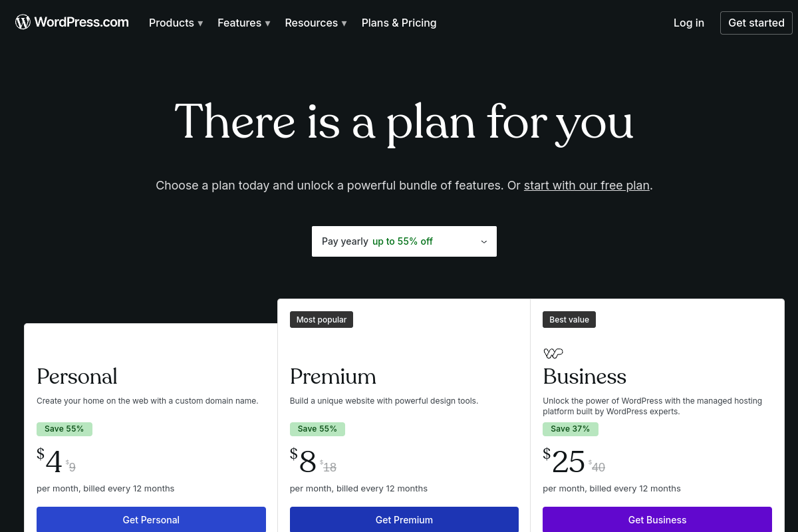Select Plans & Pricing in the navigation
This screenshot has height=532, width=798.
point(398,23)
